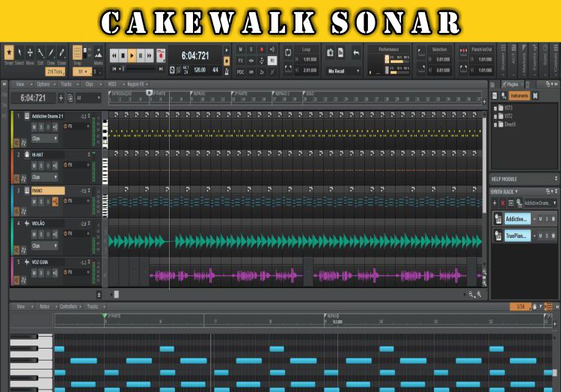This screenshot has width=561, height=392.
Task: Open the Tracks menu in Track view
Action: tap(68, 85)
